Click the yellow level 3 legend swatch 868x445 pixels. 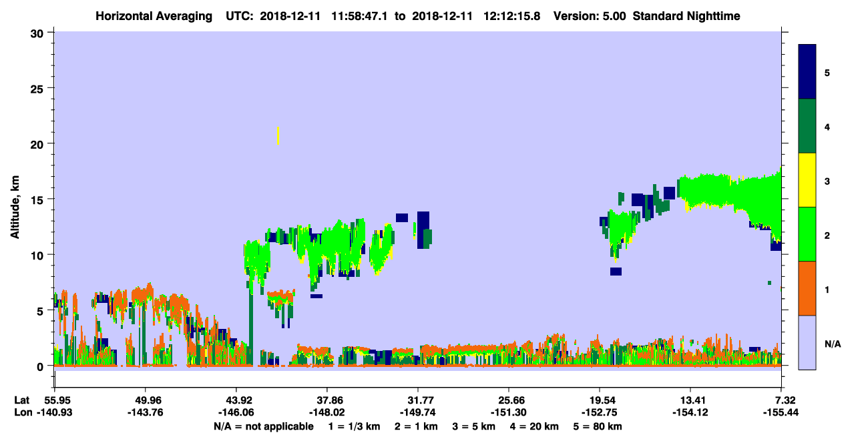[x=807, y=180]
